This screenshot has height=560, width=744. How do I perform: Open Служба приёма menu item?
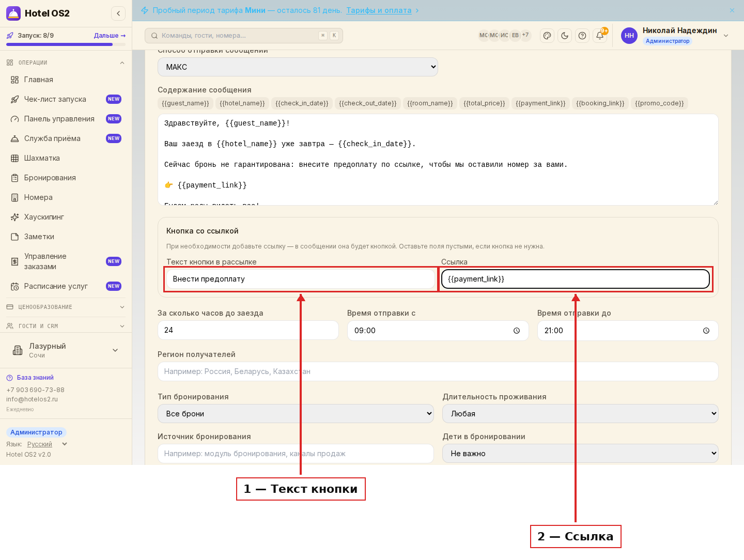tap(66, 138)
